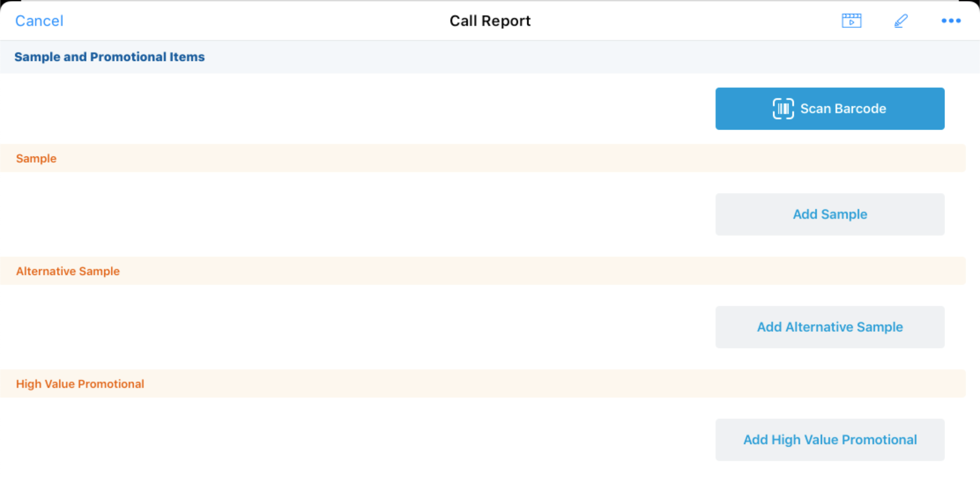Click the empty row left of Add Alternative Sample
980x478 pixels.
click(350, 327)
